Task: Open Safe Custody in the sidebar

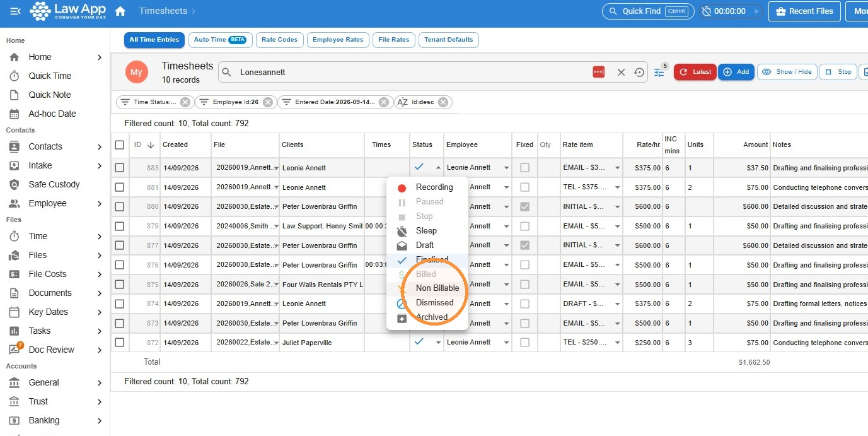Action: [x=55, y=184]
